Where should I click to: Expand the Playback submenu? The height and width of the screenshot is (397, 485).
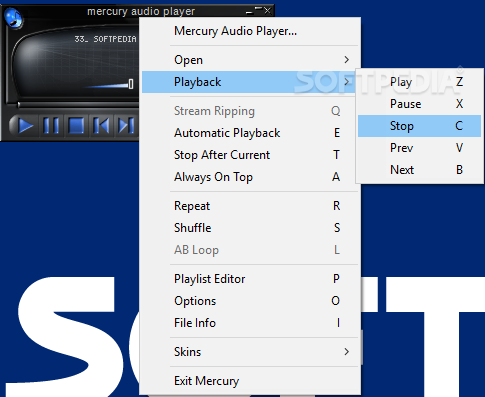[x=250, y=82]
